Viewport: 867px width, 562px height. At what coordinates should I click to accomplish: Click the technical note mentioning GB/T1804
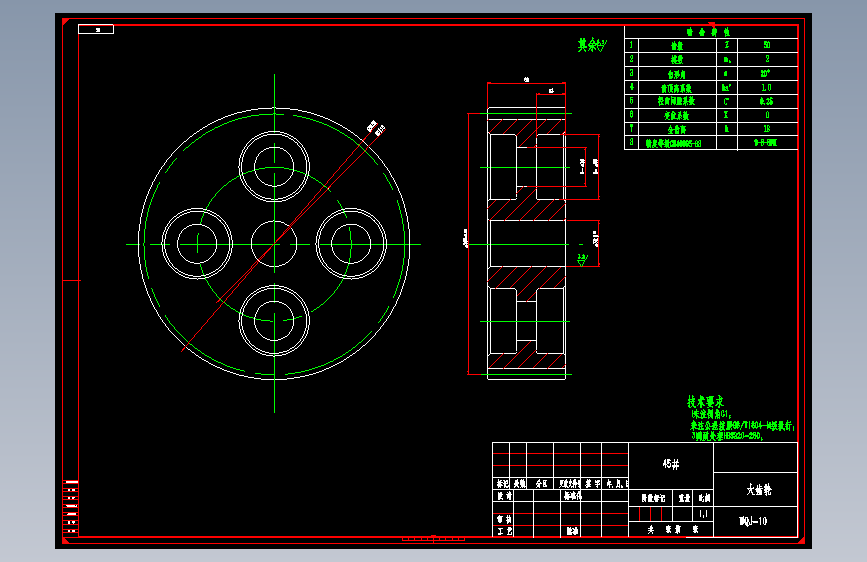click(742, 425)
